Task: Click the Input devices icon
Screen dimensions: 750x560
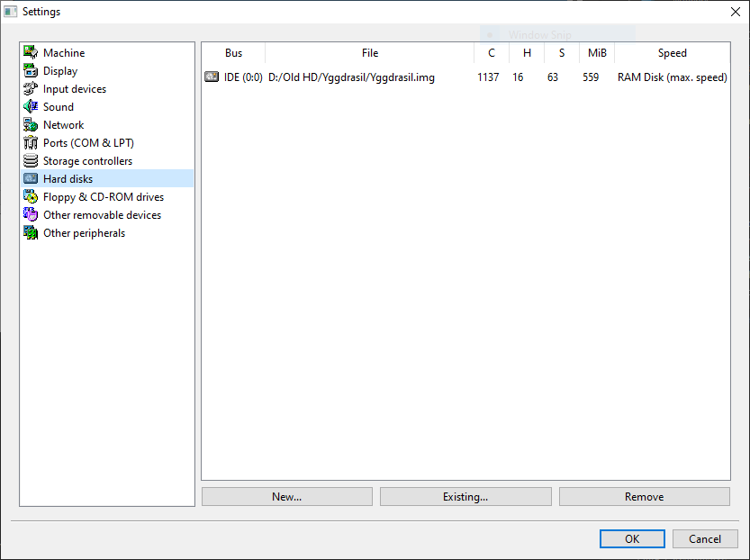Action: click(x=31, y=89)
